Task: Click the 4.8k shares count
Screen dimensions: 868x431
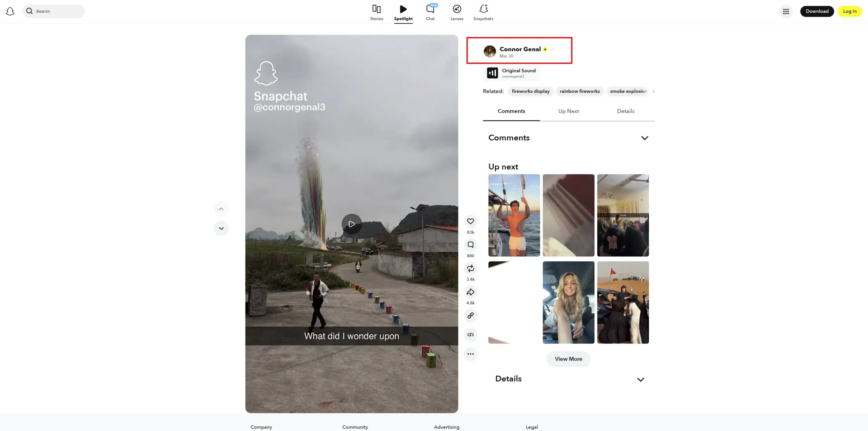Action: point(470,303)
